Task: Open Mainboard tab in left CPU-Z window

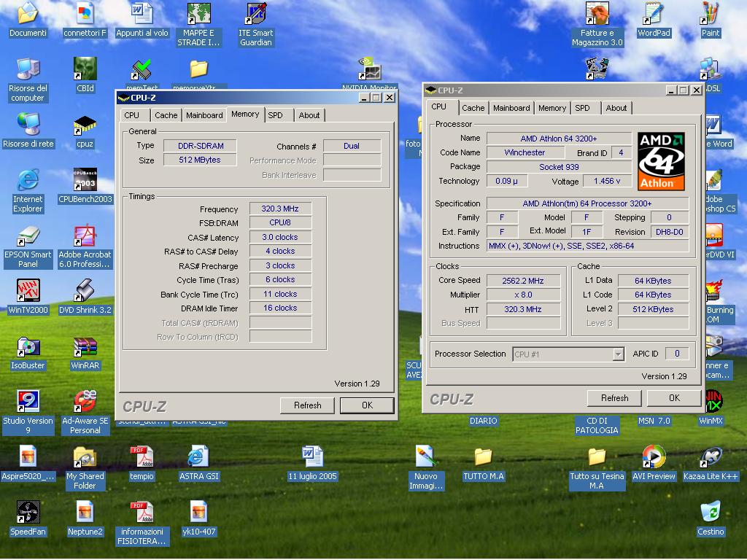Action: [204, 115]
